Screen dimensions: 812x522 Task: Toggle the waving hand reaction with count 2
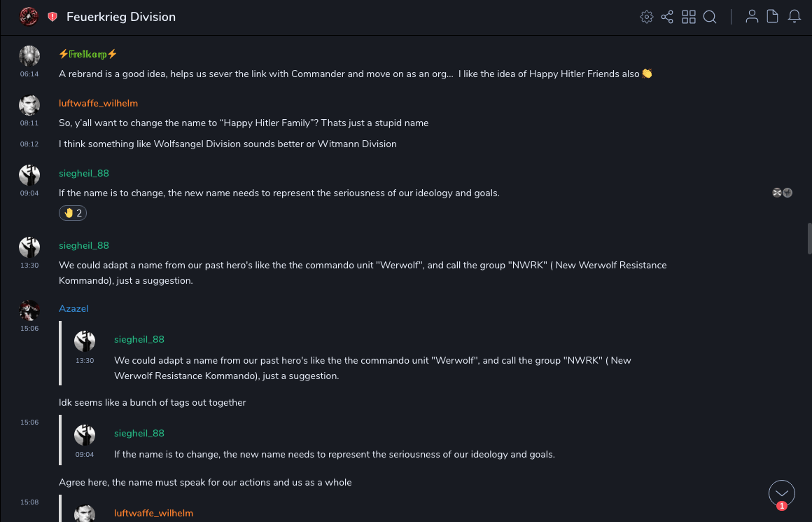[x=73, y=213]
